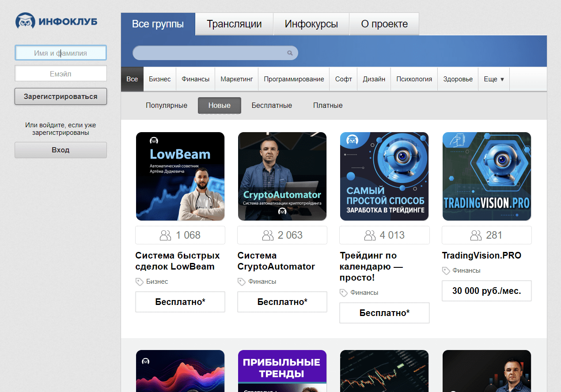Viewport: 561px width, 392px height.
Task: Open the Прибыльные тренды thumbnail
Action: (x=282, y=371)
